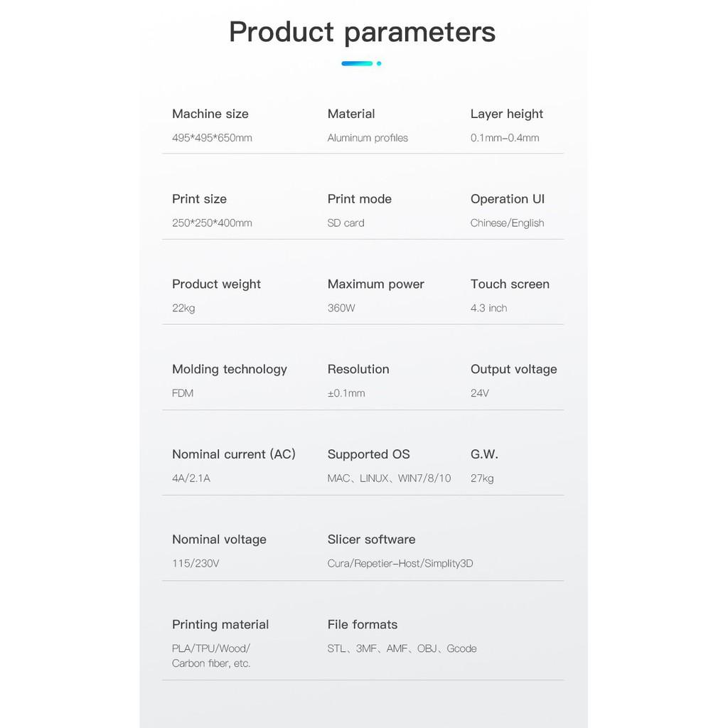
Task: Click the "Product weight" label
Action: coord(216,284)
